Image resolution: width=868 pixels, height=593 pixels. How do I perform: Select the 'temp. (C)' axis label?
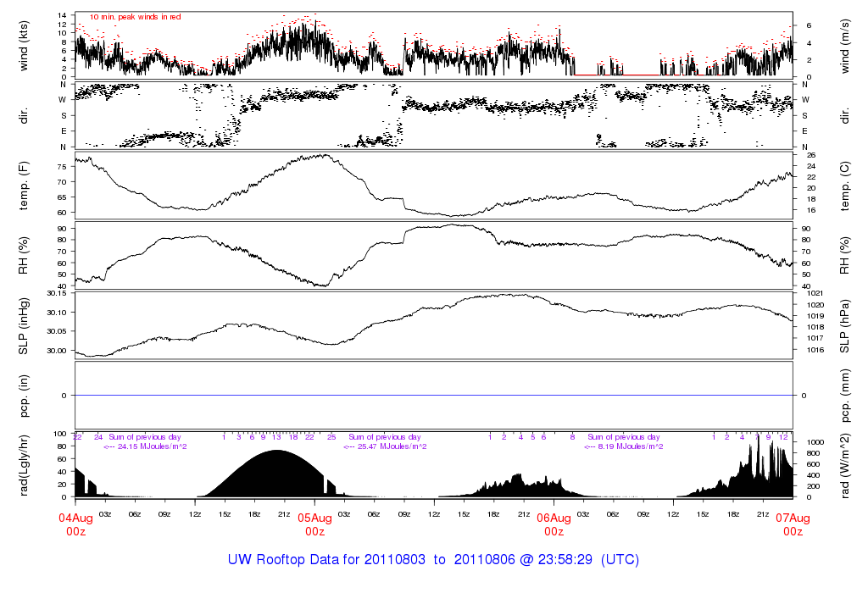click(845, 186)
